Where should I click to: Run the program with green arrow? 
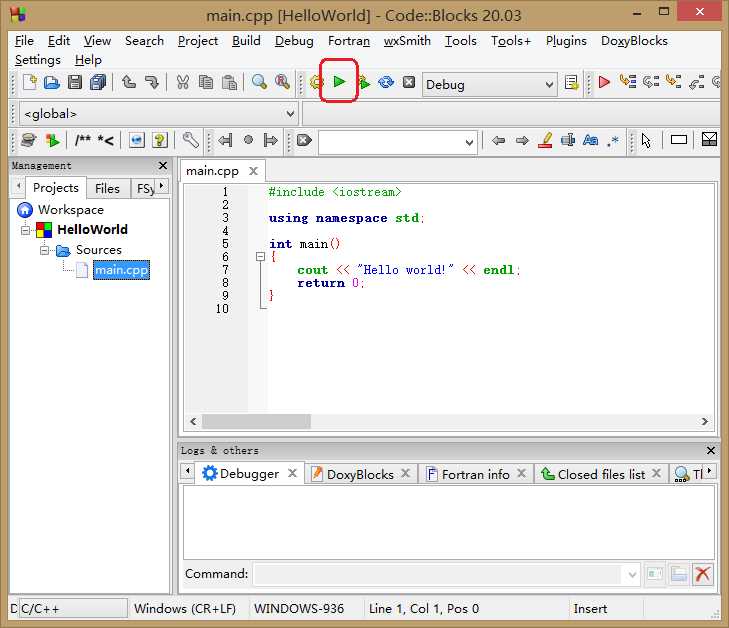tap(339, 82)
